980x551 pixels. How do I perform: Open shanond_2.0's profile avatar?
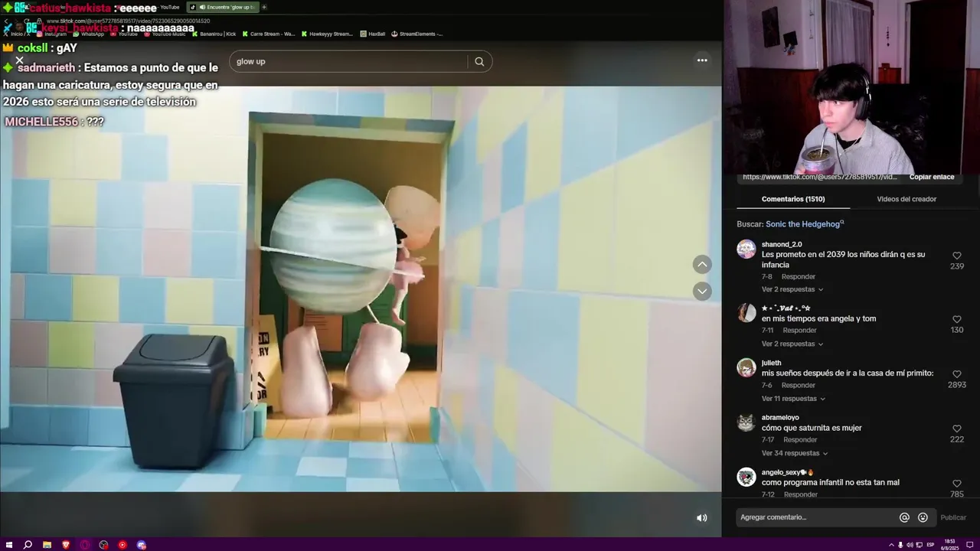click(x=746, y=249)
